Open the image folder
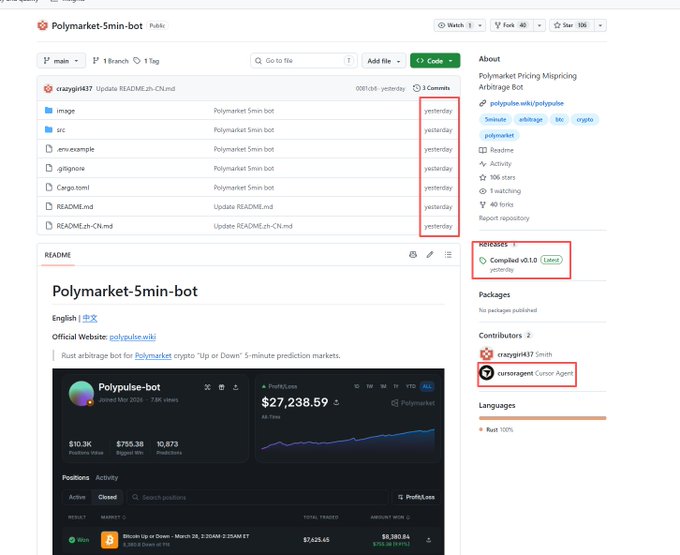Screen dimensions: 680x555 65,111
